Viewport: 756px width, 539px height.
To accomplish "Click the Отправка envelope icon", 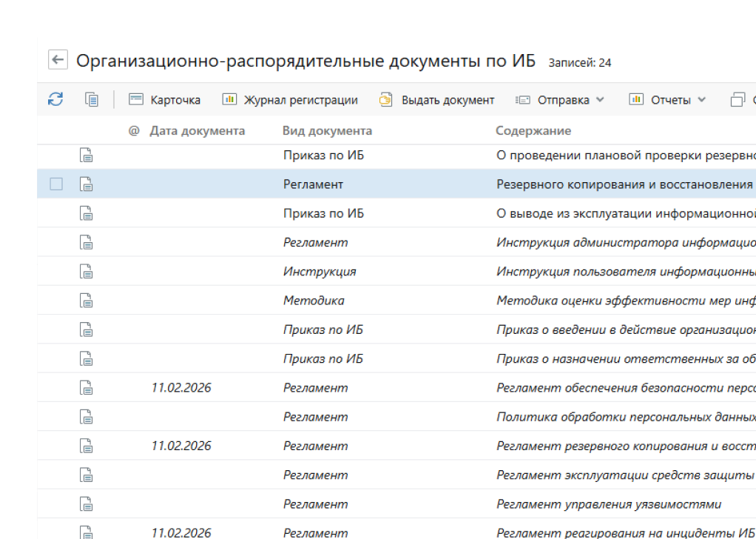I will (523, 100).
